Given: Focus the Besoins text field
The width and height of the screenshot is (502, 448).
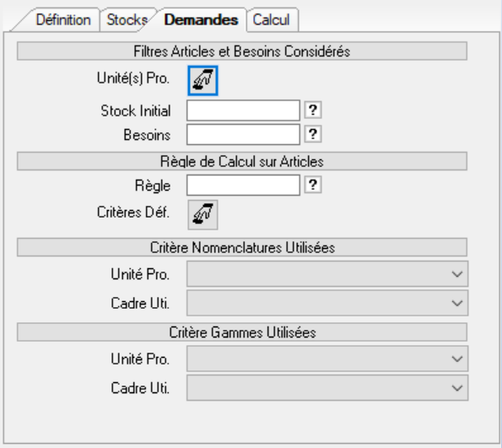Looking at the screenshot, I should pyautogui.click(x=243, y=134).
